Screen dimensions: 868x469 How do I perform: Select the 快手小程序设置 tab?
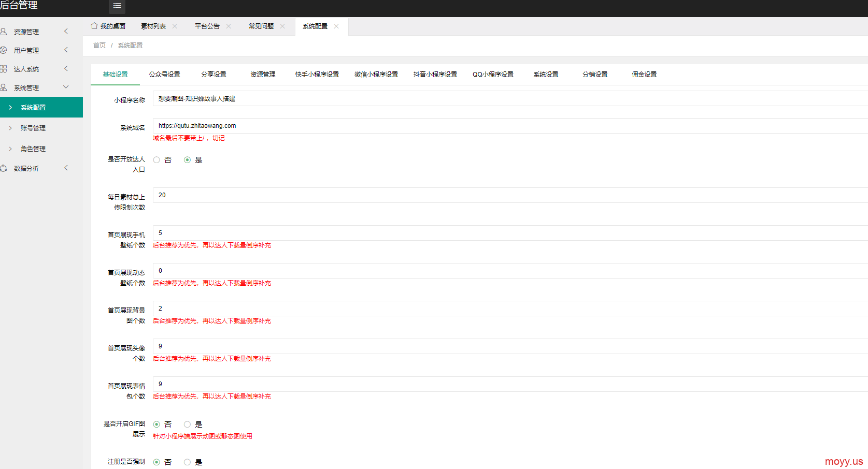317,75
